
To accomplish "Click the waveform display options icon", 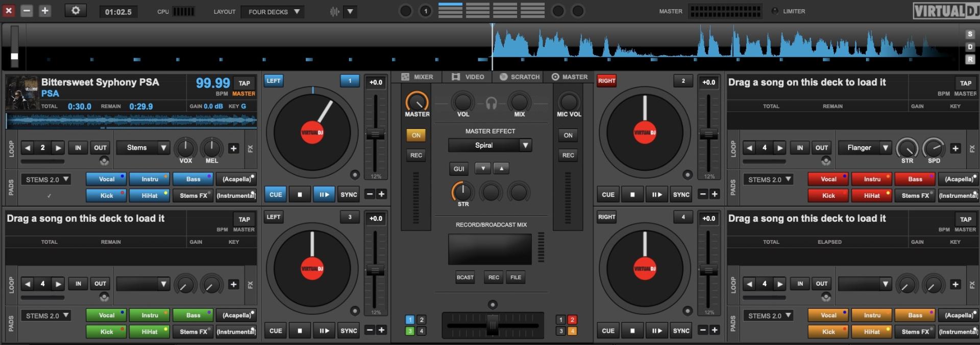I will point(335,11).
